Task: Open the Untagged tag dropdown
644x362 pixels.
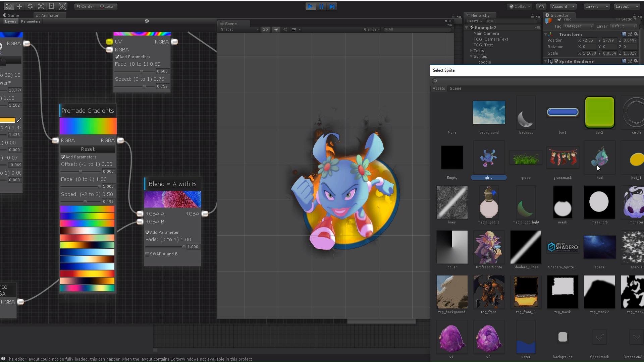Action: pos(579,26)
